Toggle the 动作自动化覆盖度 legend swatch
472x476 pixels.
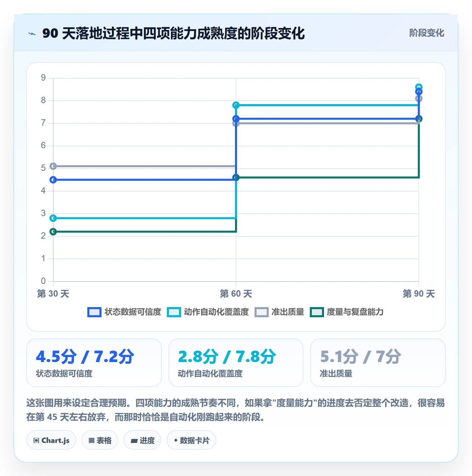(174, 312)
